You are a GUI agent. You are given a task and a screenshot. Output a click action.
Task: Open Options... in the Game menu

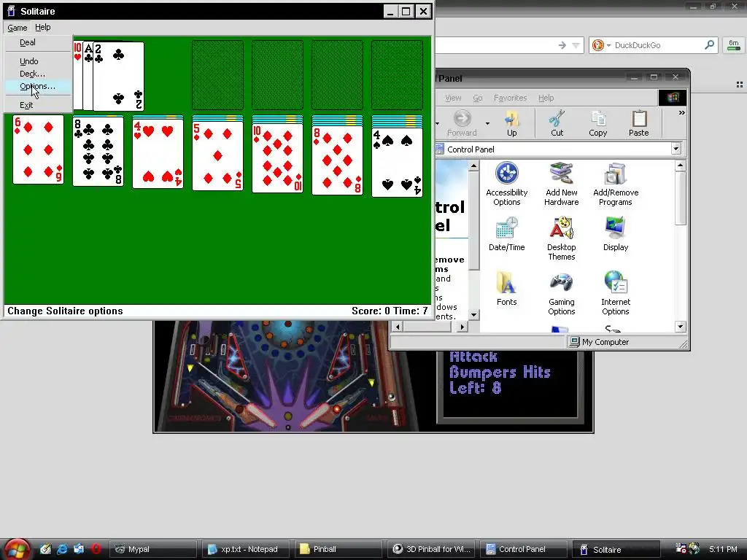38,86
